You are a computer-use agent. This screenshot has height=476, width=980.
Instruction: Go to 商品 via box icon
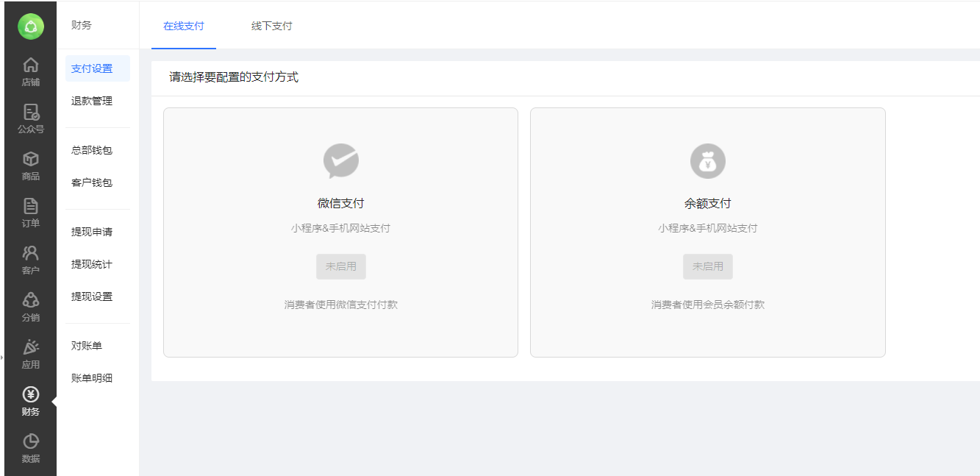click(x=31, y=160)
